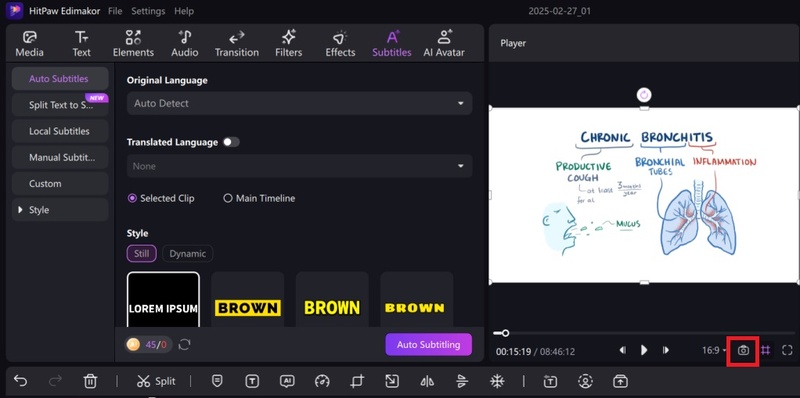This screenshot has height=398, width=800.
Task: Click the add text box icon
Action: point(550,381)
